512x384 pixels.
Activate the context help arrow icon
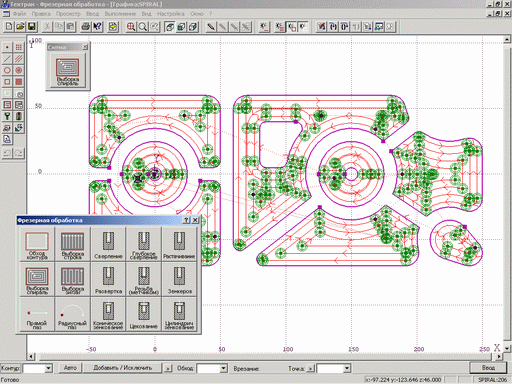click(x=97, y=27)
